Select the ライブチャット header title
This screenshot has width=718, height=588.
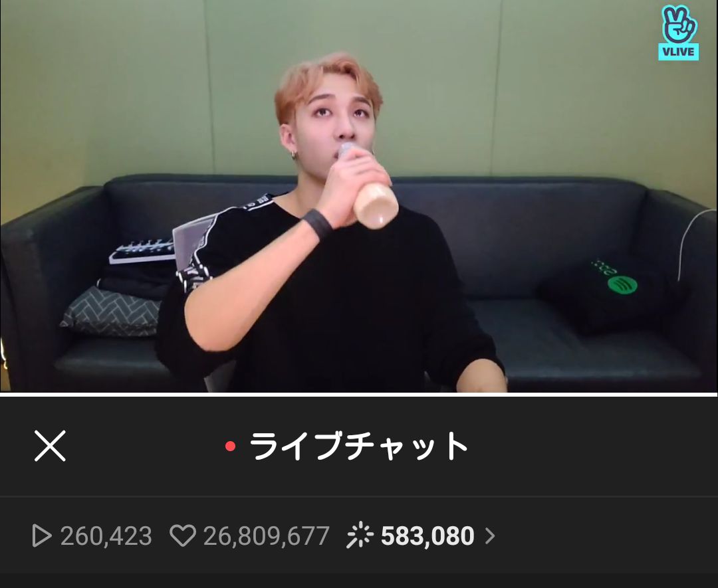click(358, 446)
